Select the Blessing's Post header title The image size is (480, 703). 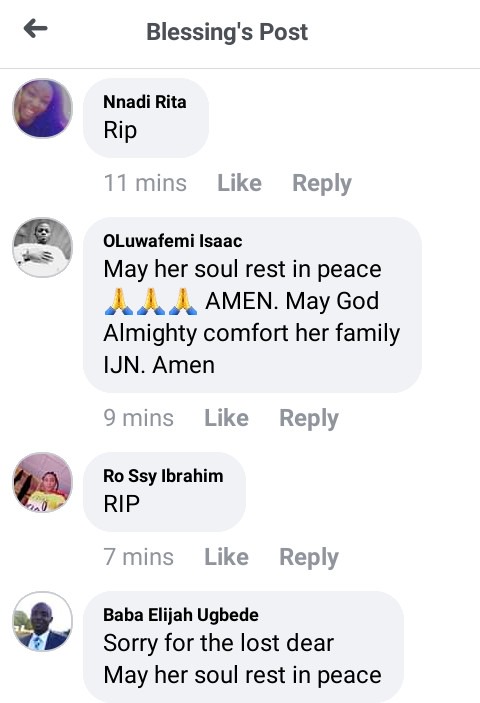coord(227,32)
